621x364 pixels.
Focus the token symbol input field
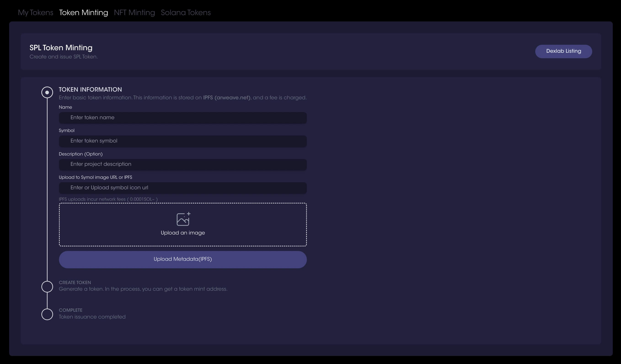coord(183,141)
